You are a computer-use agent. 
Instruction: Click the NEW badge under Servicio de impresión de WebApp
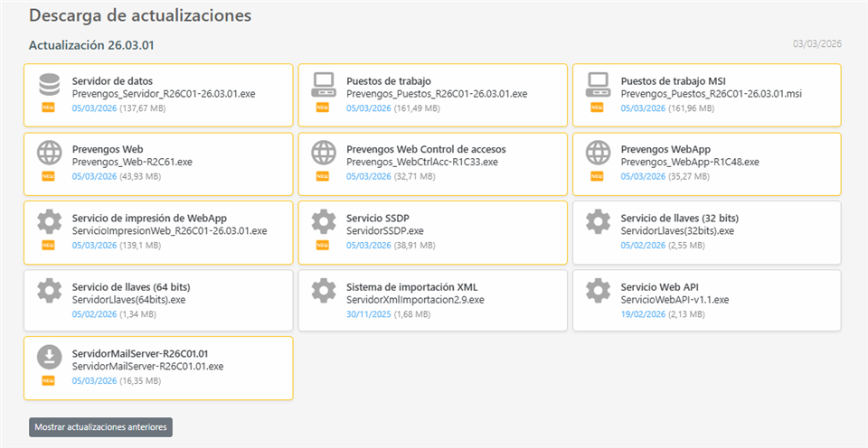pyautogui.click(x=49, y=245)
